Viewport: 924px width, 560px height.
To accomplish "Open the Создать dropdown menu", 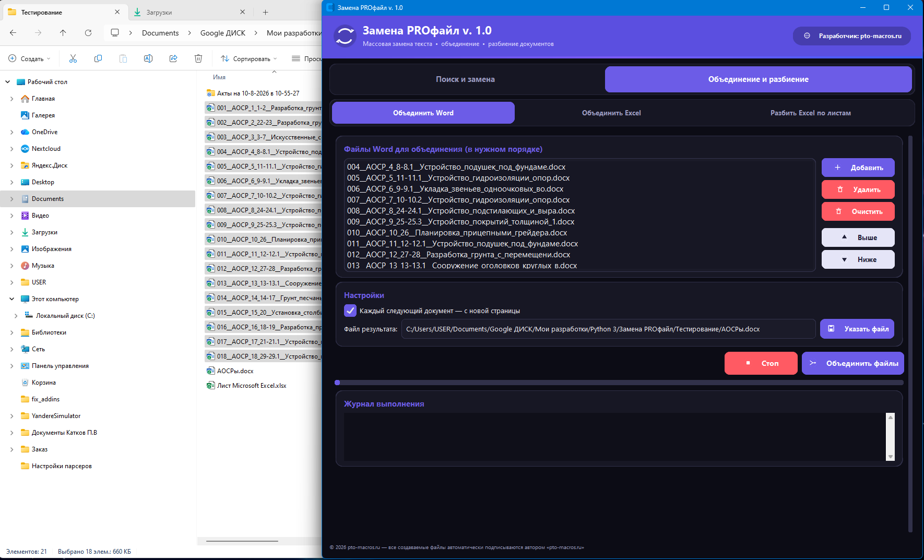I will point(30,58).
